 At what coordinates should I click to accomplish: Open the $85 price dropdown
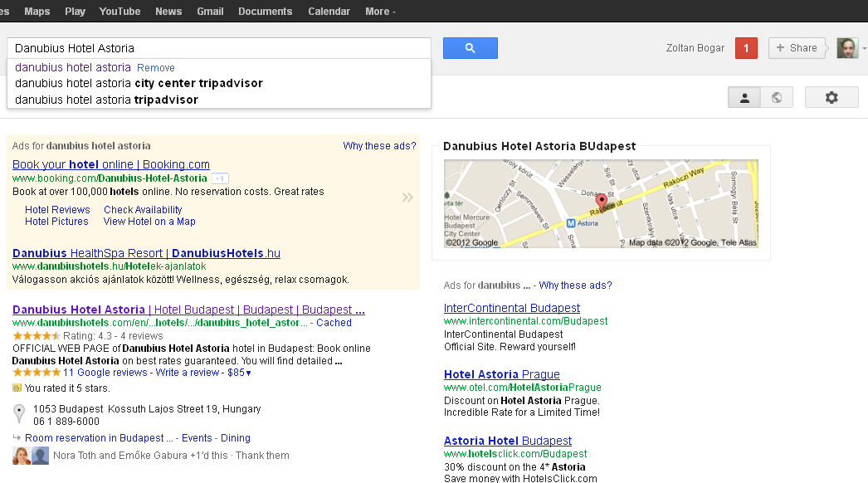tap(239, 373)
